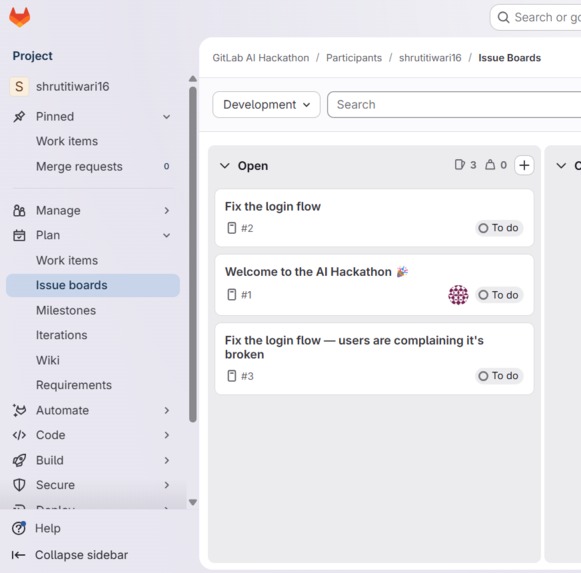Image resolution: width=581 pixels, height=573 pixels.
Task: Click the Merge requests 0 count badge
Action: click(x=166, y=166)
